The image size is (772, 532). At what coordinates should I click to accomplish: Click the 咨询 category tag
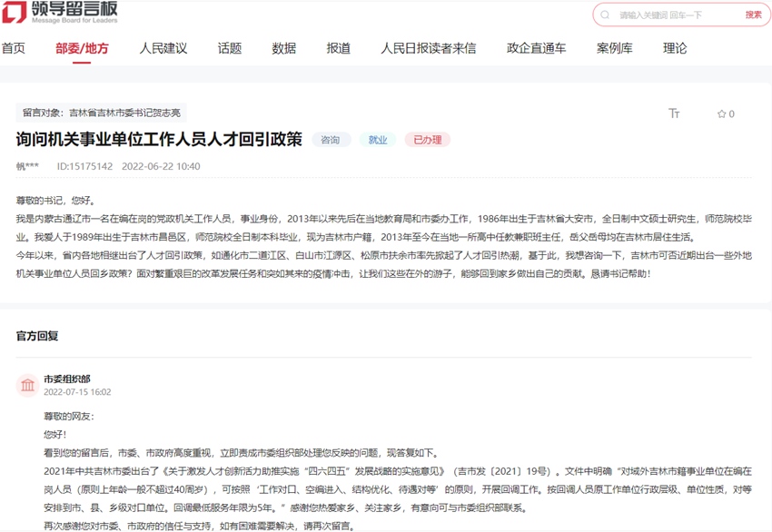coord(330,140)
